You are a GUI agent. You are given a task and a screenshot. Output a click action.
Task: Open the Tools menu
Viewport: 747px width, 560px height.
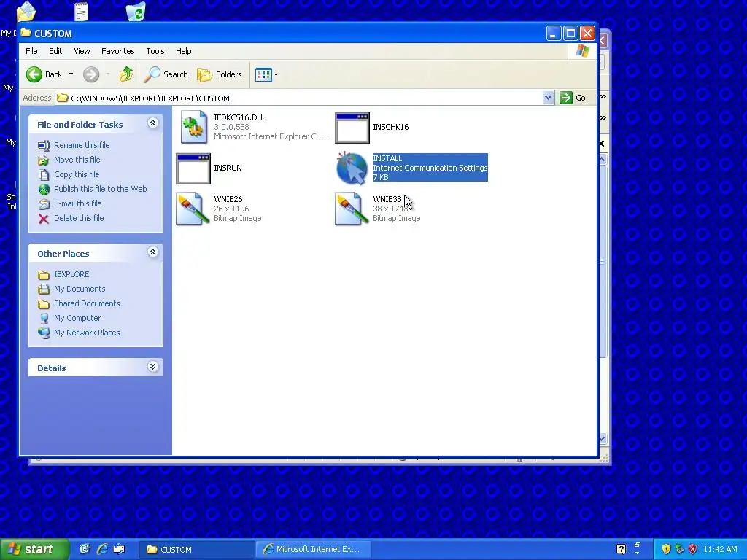(155, 51)
